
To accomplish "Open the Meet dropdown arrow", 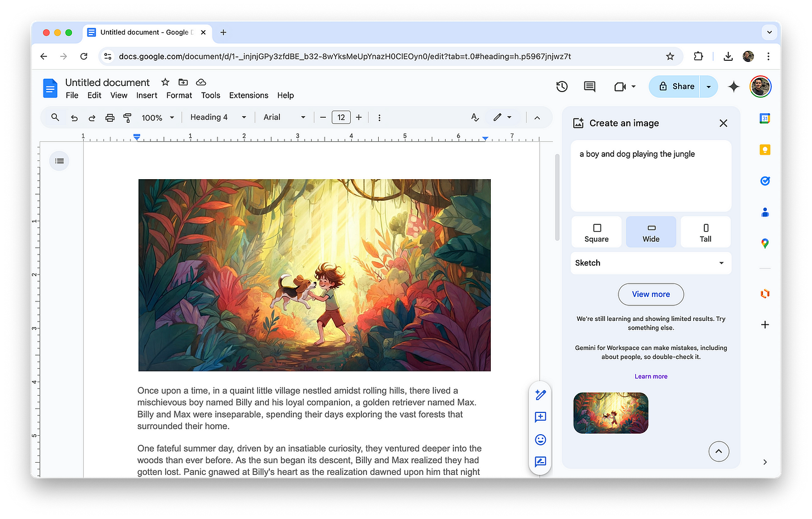I will click(634, 86).
